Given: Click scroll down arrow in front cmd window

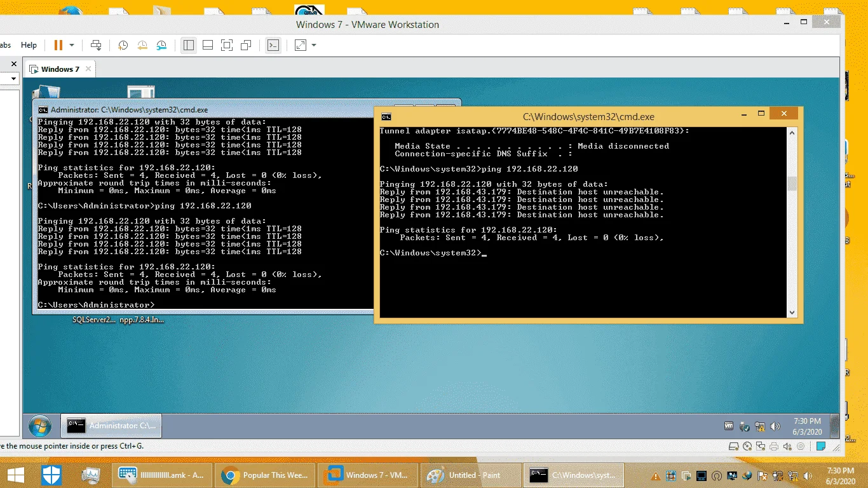Looking at the screenshot, I should pos(792,312).
